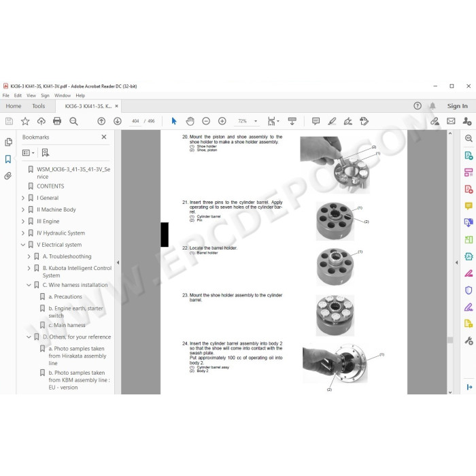Open More Tools wrench icon
The height and width of the screenshot is (476, 476).
click(x=469, y=341)
